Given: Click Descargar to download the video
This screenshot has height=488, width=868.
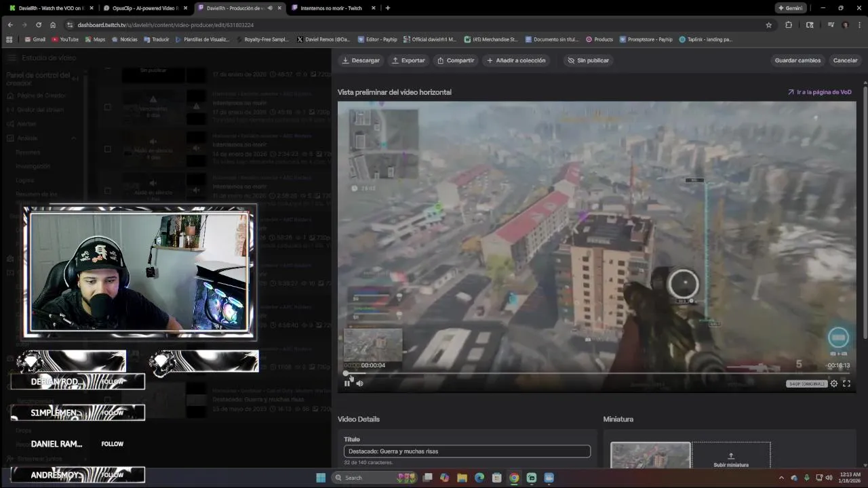Looking at the screenshot, I should 361,60.
